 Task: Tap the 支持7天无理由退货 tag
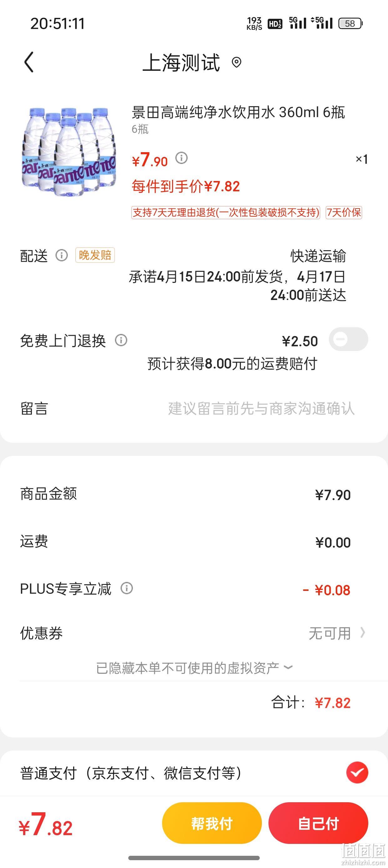click(225, 213)
